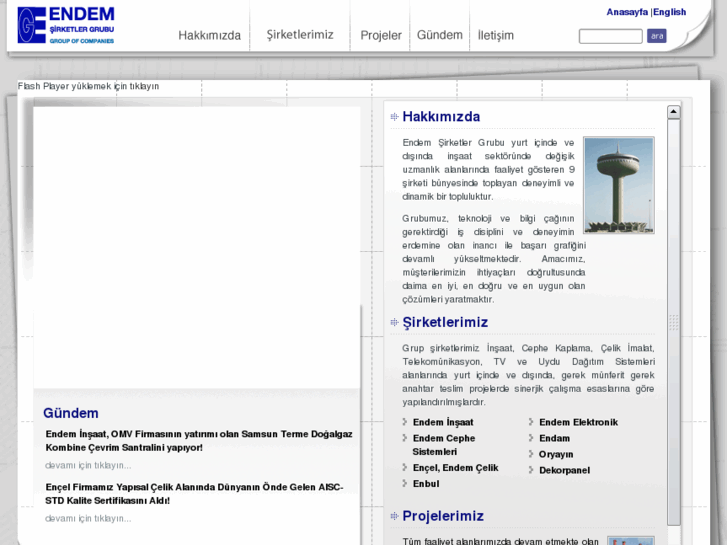Click the plus icon beside Şirketlerimiz heading
Viewport: 727px width, 545px height.
tap(395, 322)
